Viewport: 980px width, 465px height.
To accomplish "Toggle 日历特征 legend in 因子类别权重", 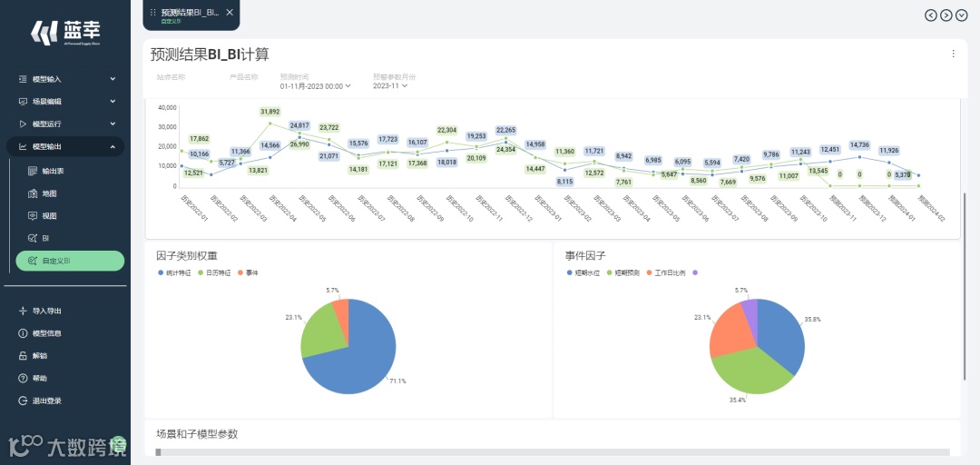I will click(214, 272).
